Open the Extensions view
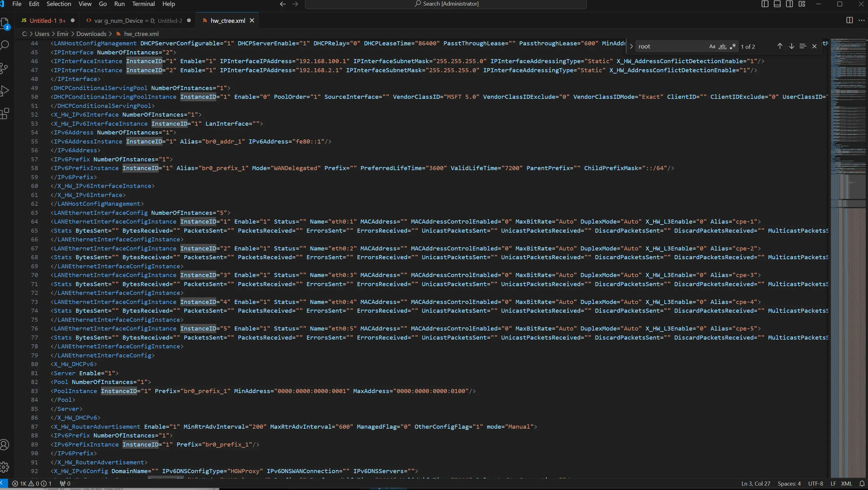The width and height of the screenshot is (868, 490). coord(4,114)
